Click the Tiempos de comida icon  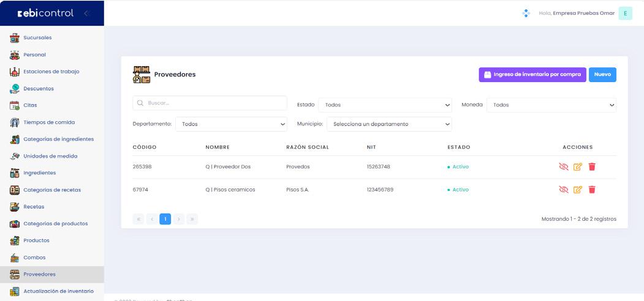click(x=14, y=122)
